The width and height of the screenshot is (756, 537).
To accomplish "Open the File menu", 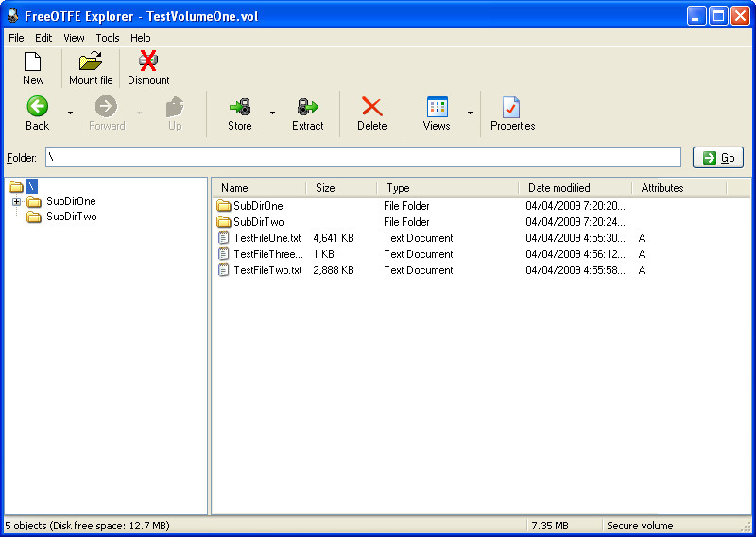I will click(x=16, y=38).
